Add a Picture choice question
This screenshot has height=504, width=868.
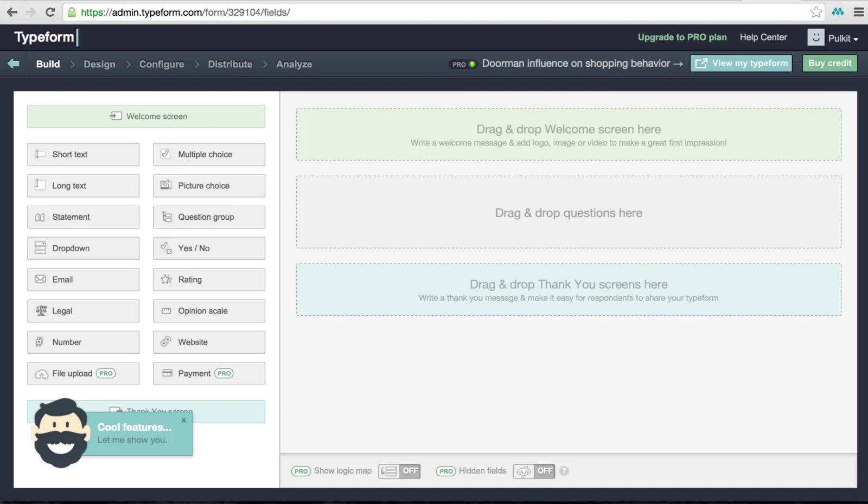click(209, 186)
